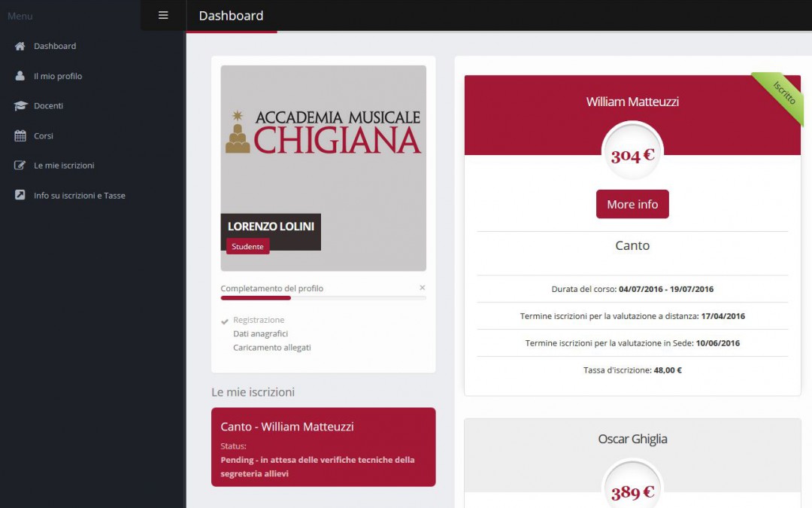Click the Canto course name
Viewport: 812px width, 508px height.
pos(632,245)
